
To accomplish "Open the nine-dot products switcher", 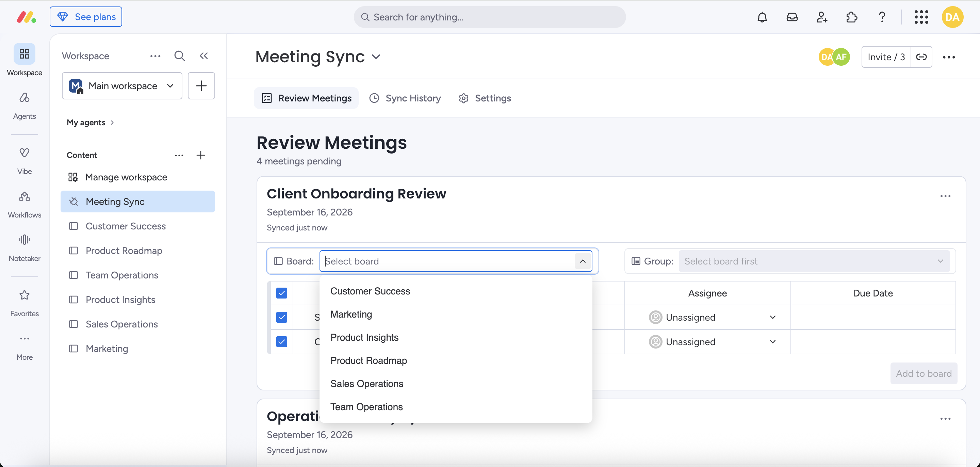I will coord(921,17).
